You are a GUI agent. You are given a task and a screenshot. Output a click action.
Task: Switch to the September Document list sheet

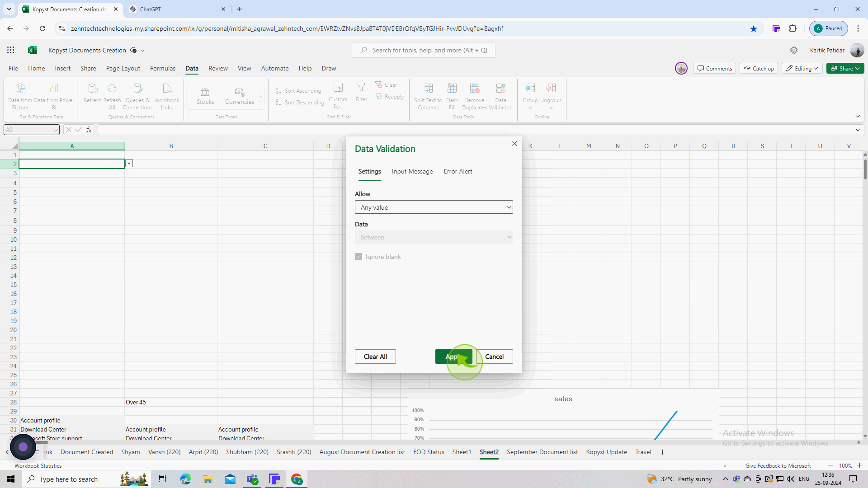[x=542, y=452]
